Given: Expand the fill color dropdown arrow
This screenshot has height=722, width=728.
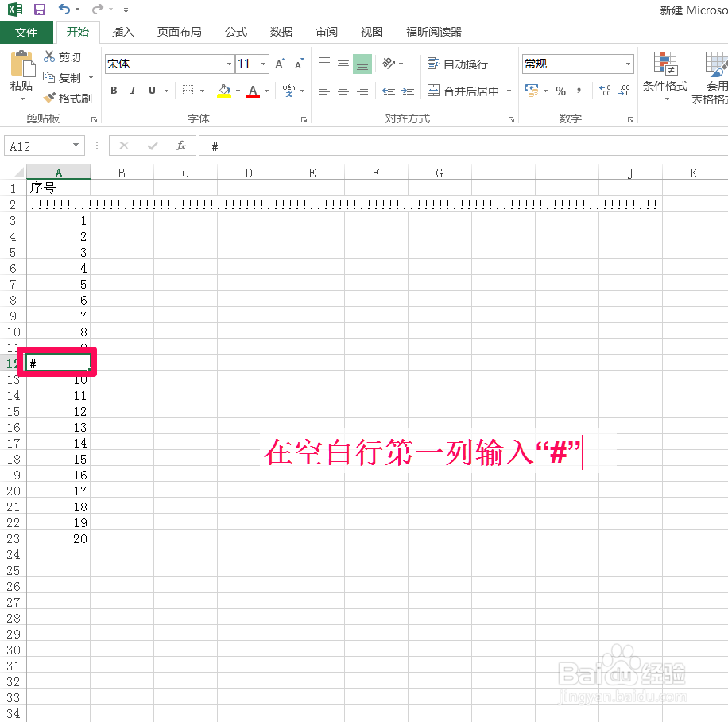Looking at the screenshot, I should coord(238,91).
